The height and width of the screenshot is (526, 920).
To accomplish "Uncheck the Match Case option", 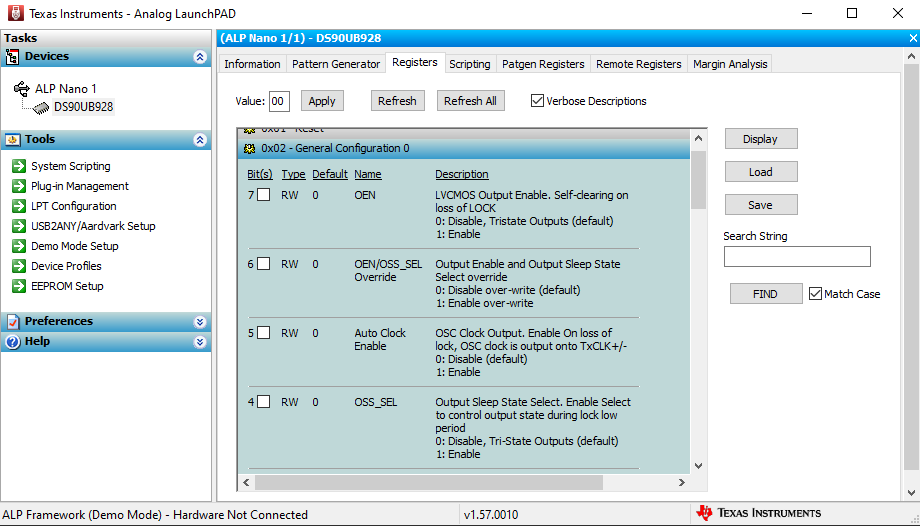I will click(815, 294).
